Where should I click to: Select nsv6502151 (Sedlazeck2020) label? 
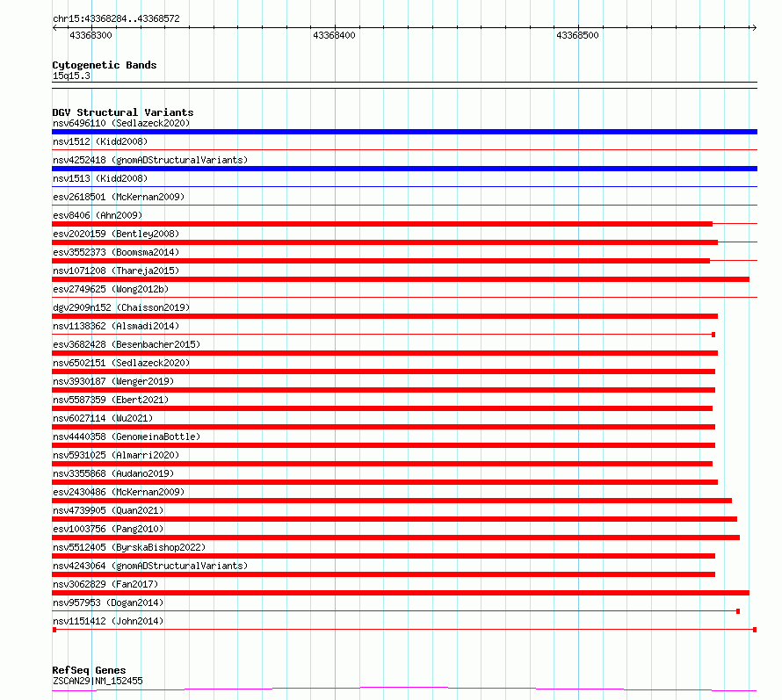(x=121, y=363)
